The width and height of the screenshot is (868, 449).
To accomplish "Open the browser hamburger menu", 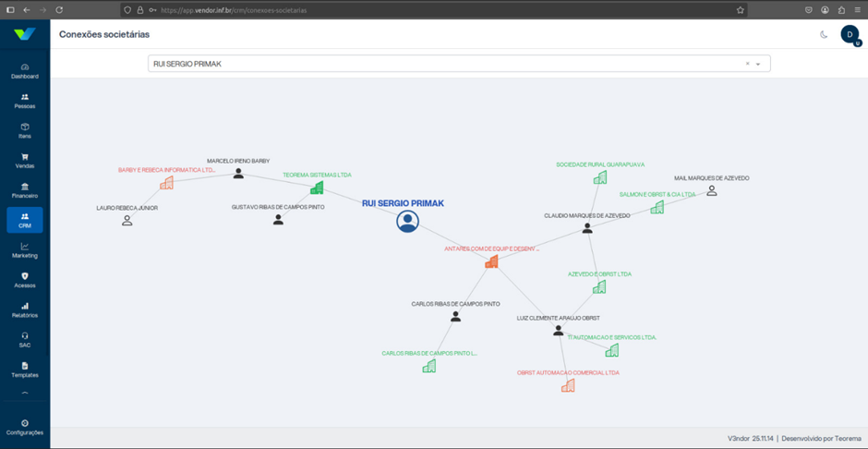I will click(x=858, y=10).
